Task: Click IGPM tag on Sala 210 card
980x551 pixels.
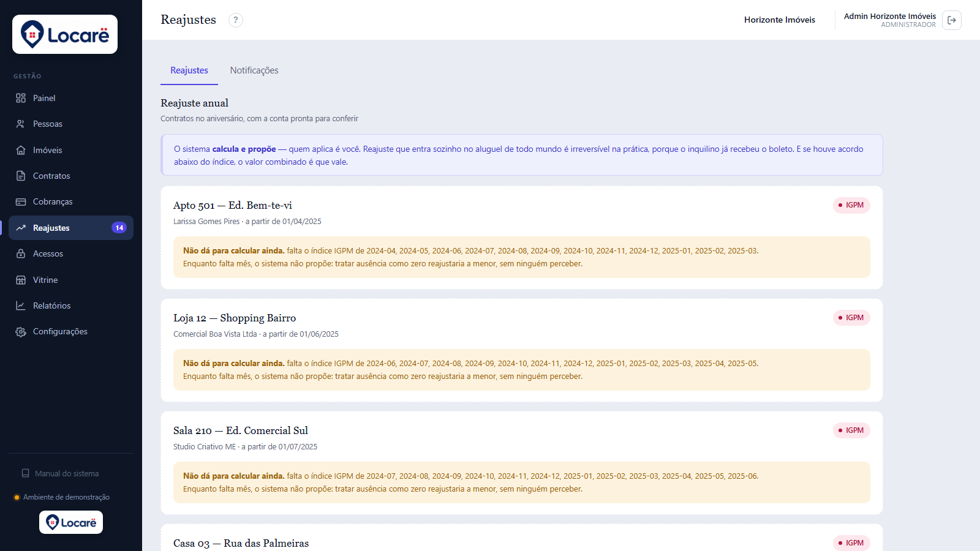Action: (x=851, y=430)
